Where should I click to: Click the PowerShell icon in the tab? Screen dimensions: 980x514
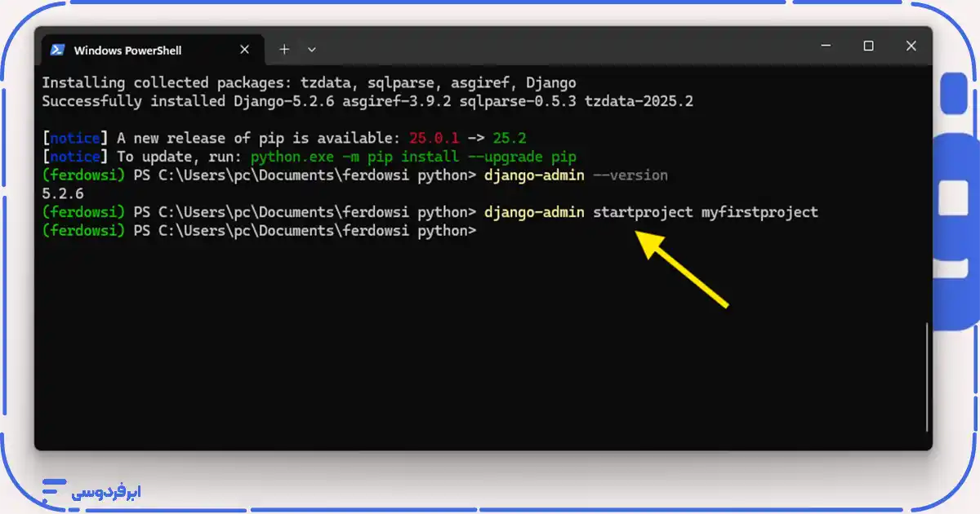point(57,50)
